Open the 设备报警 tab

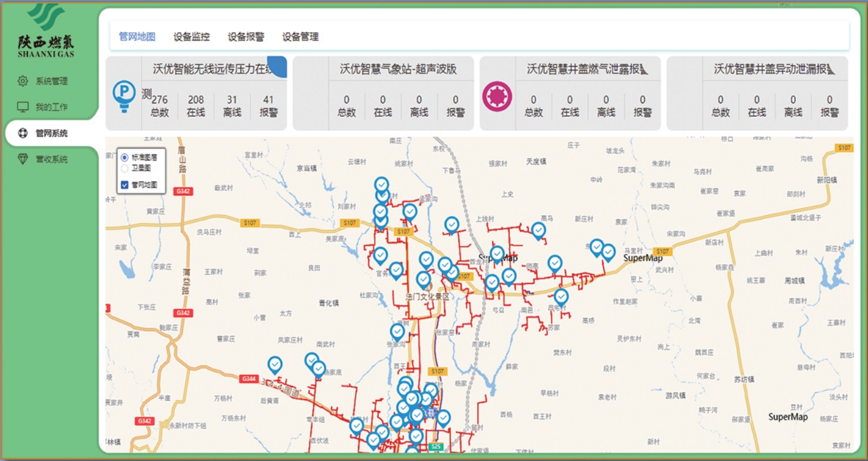246,36
